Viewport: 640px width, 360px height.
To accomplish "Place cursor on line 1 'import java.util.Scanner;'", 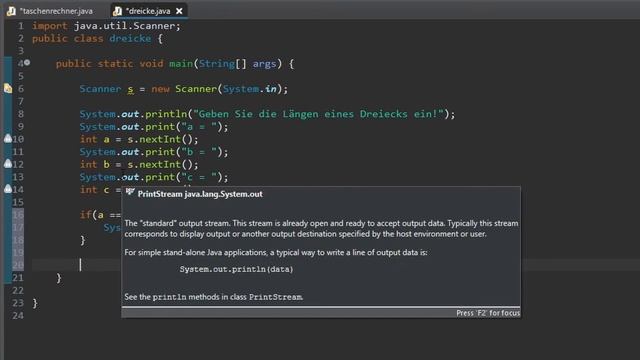I will [x=106, y=26].
